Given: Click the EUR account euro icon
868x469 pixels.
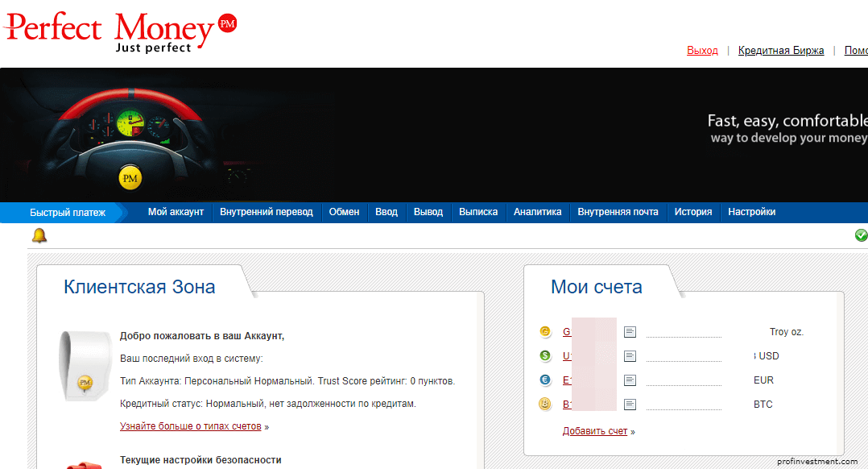Looking at the screenshot, I should pyautogui.click(x=545, y=380).
